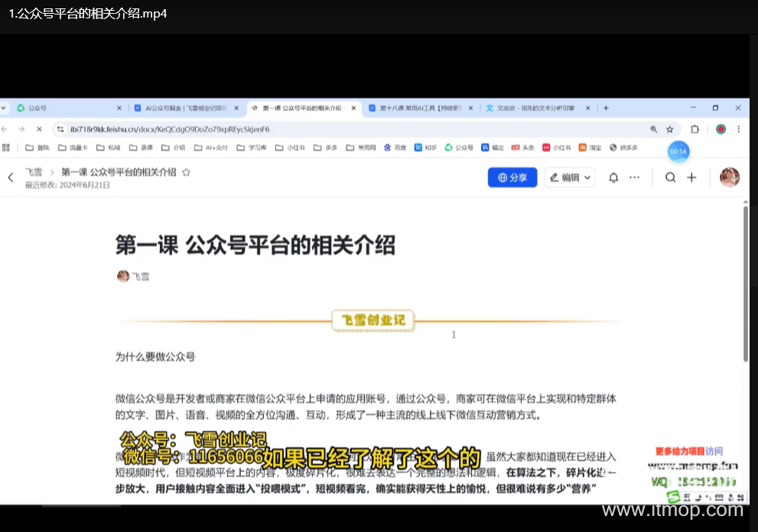Open the 淘宝 bookmark

pos(590,148)
